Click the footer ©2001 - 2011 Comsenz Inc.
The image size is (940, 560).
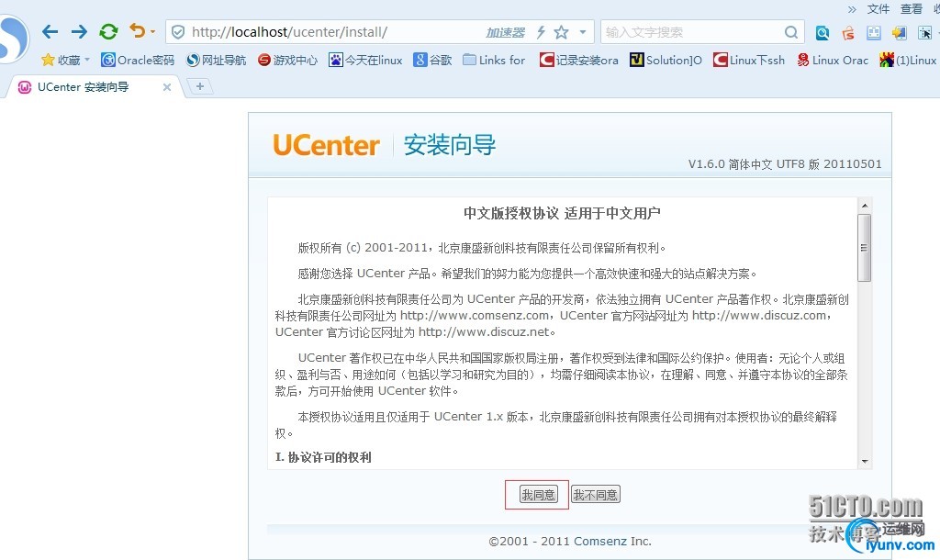pyautogui.click(x=570, y=541)
